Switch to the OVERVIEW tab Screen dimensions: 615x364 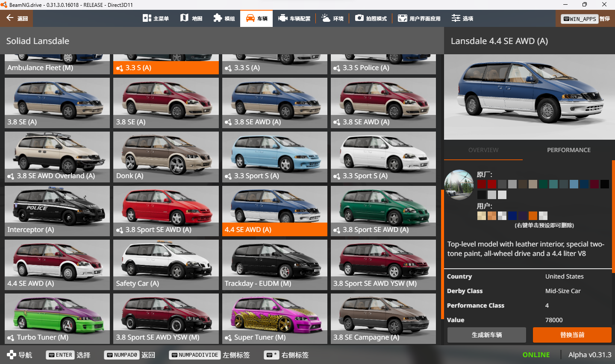483,150
